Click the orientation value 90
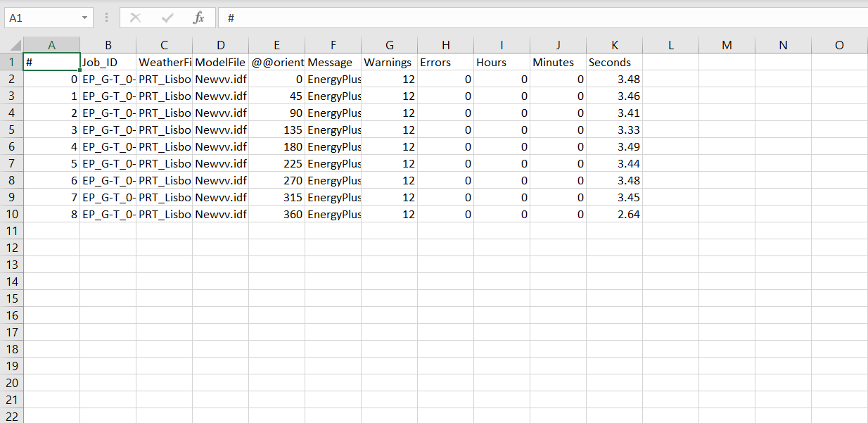This screenshot has height=423, width=868. 276,113
